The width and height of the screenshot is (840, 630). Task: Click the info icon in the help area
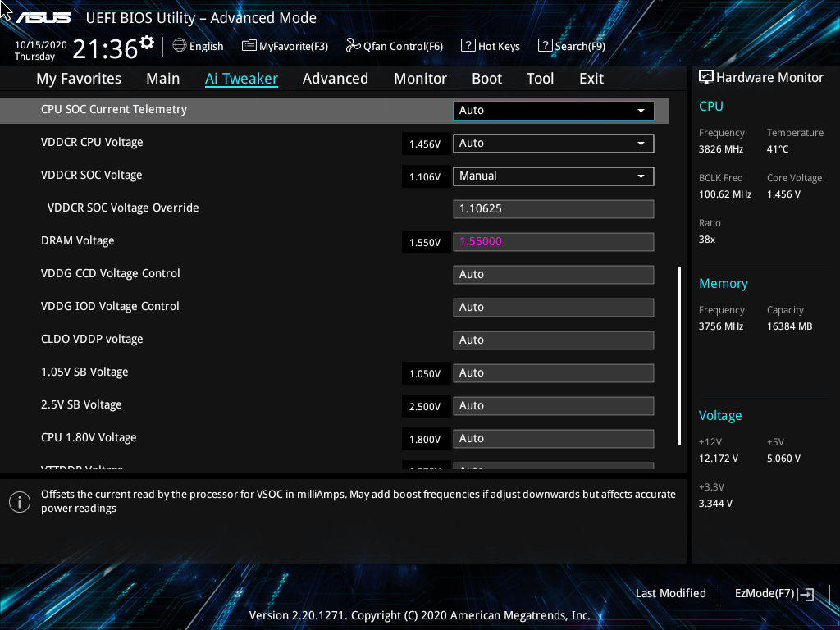tap(20, 502)
